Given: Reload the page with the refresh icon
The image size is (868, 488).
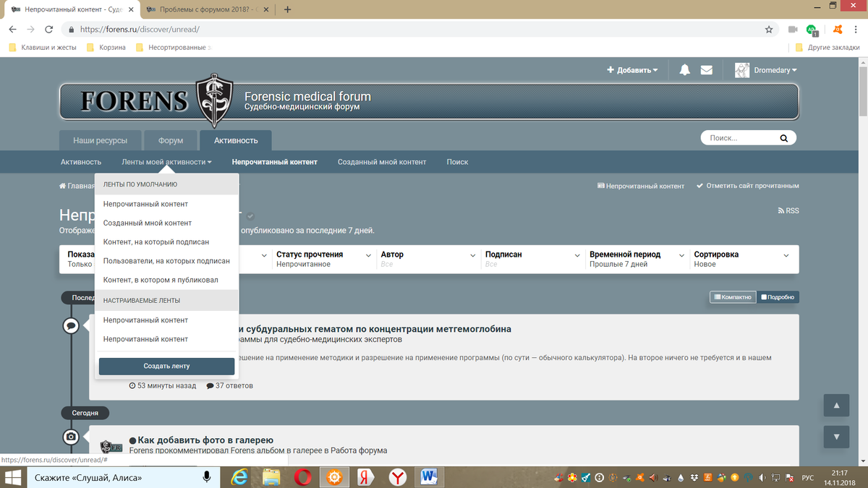Looking at the screenshot, I should pos(49,30).
